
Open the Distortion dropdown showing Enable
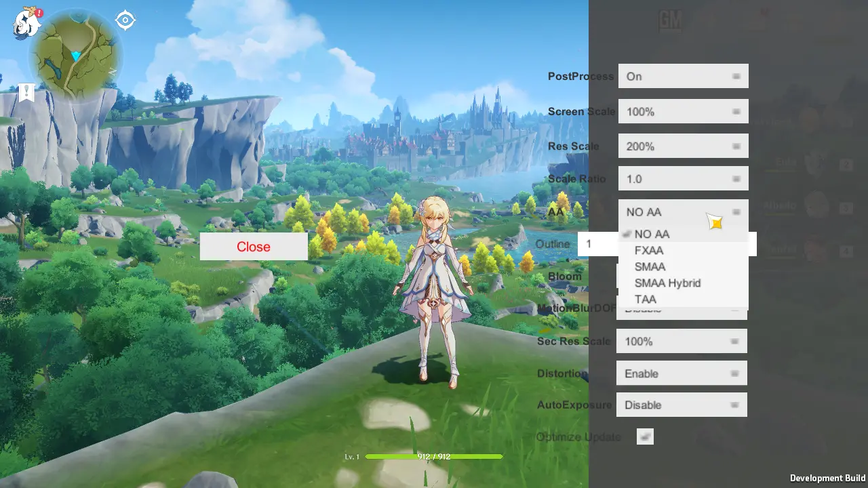pos(682,373)
